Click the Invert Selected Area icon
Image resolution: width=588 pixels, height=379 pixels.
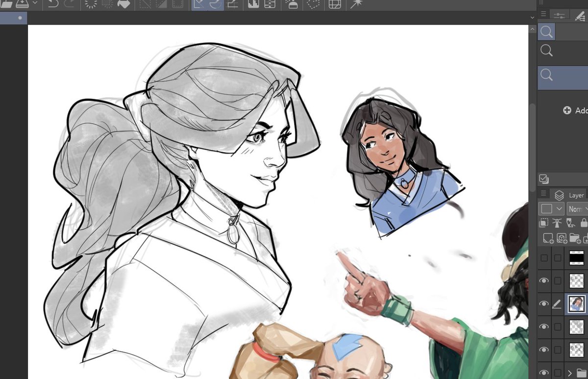[x=161, y=4]
